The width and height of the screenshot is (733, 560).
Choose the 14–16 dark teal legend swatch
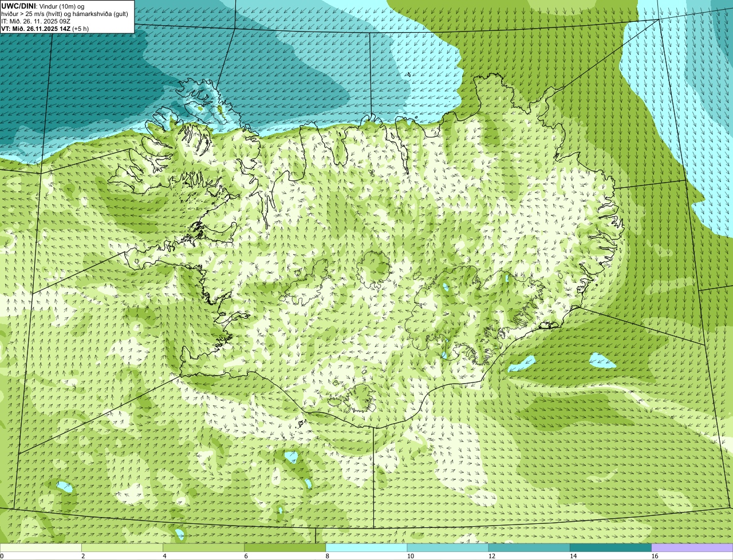[610, 547]
